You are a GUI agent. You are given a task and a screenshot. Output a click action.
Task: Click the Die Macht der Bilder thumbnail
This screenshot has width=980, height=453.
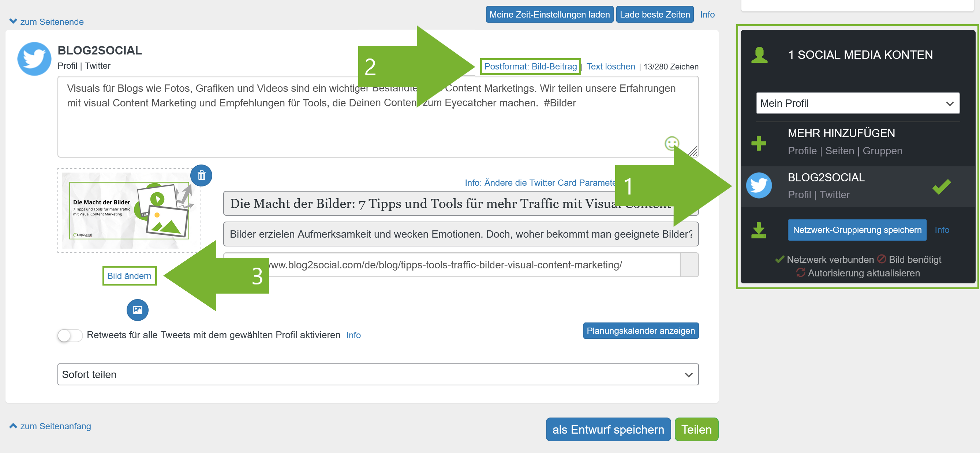click(129, 211)
